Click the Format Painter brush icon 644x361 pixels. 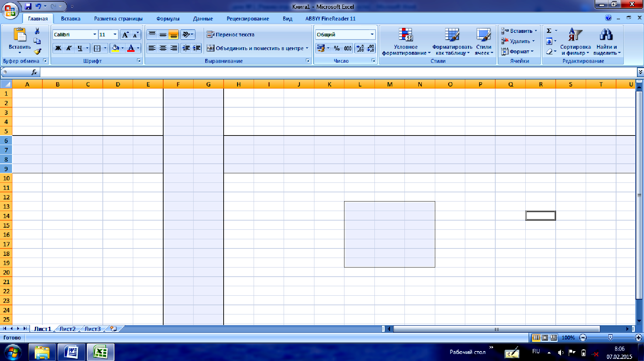[37, 52]
